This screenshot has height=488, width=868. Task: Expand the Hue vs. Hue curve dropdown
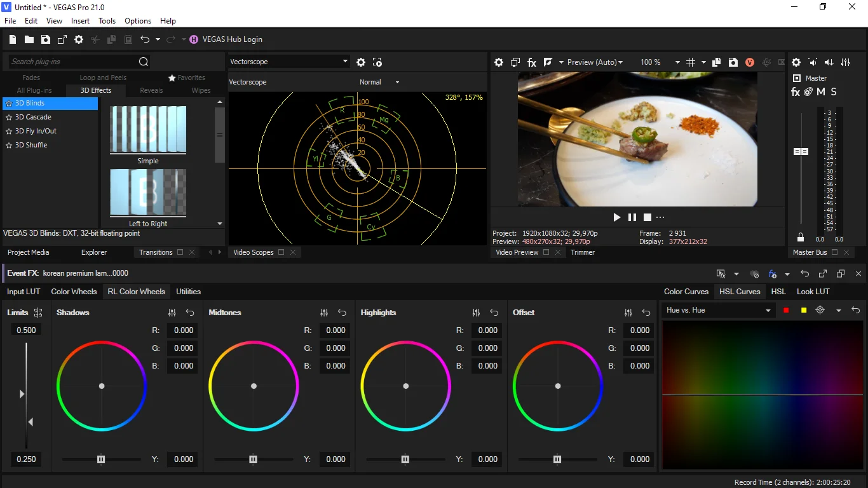(718, 310)
